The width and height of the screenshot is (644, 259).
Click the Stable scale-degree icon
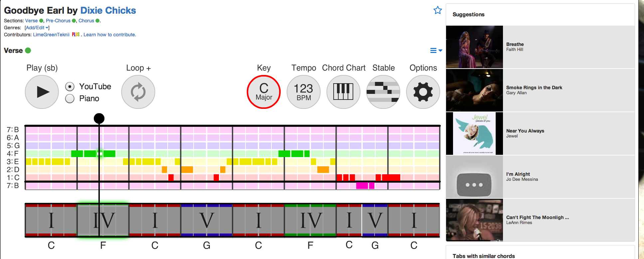383,92
